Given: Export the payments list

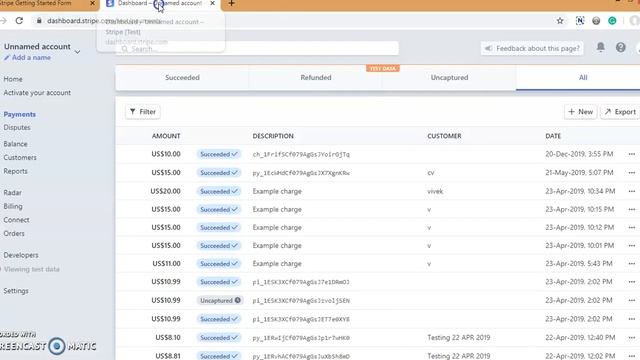Looking at the screenshot, I should pyautogui.click(x=620, y=111).
